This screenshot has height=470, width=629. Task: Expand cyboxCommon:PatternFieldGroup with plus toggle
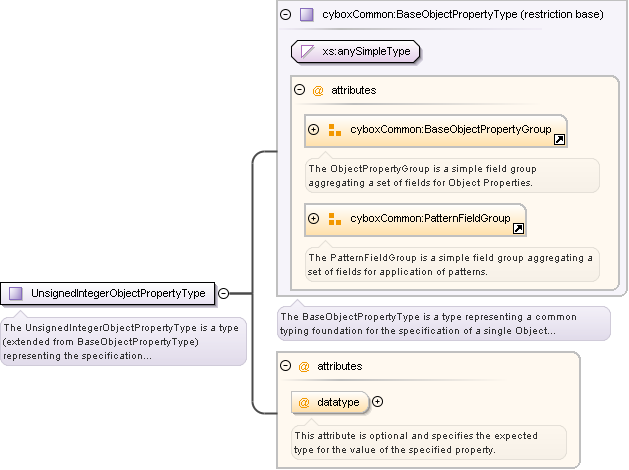point(314,218)
